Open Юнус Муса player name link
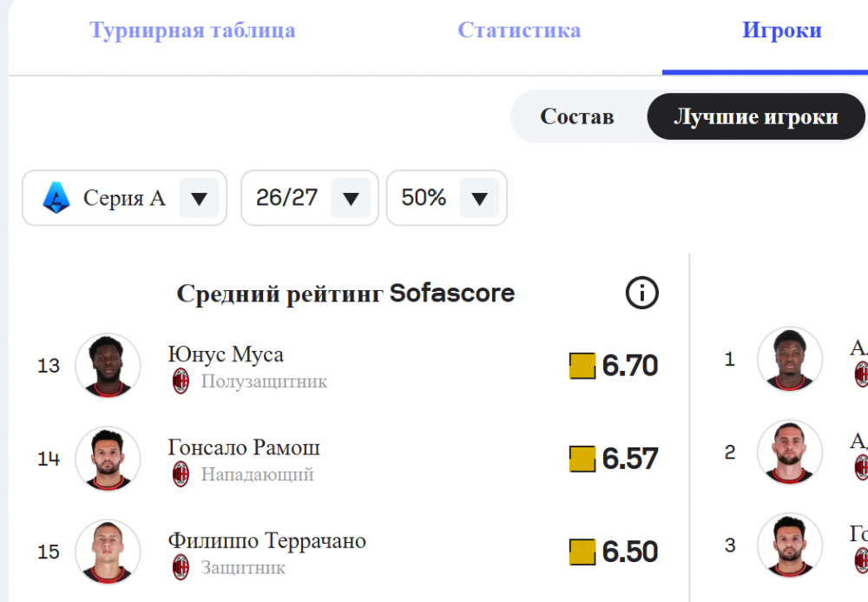868x602 pixels. [226, 354]
